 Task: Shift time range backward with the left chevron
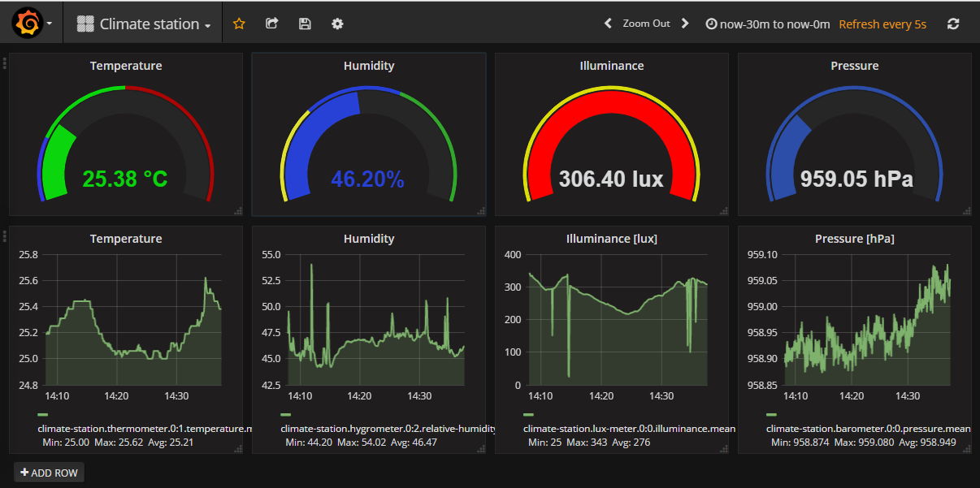click(608, 24)
